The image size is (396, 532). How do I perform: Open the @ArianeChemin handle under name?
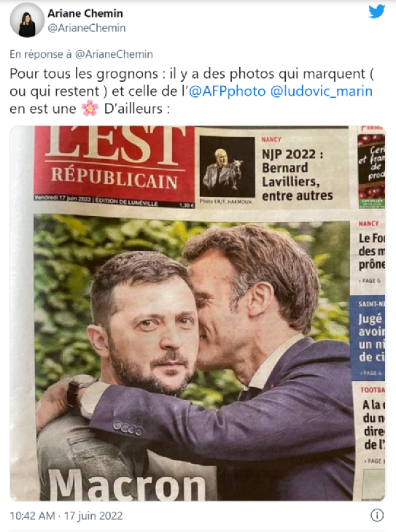[87, 28]
